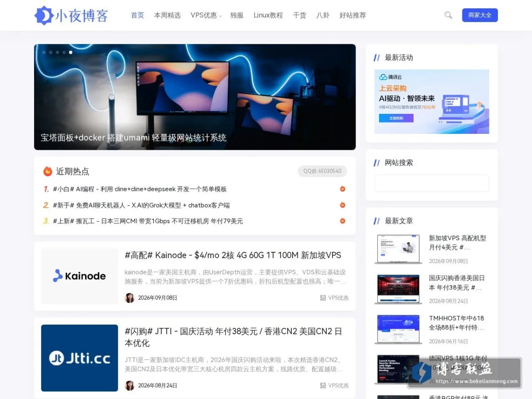Screen dimensions: 532x399
Task: Click the flame icon beside the #上新# 搬瓦工 item
Action: coord(343,221)
